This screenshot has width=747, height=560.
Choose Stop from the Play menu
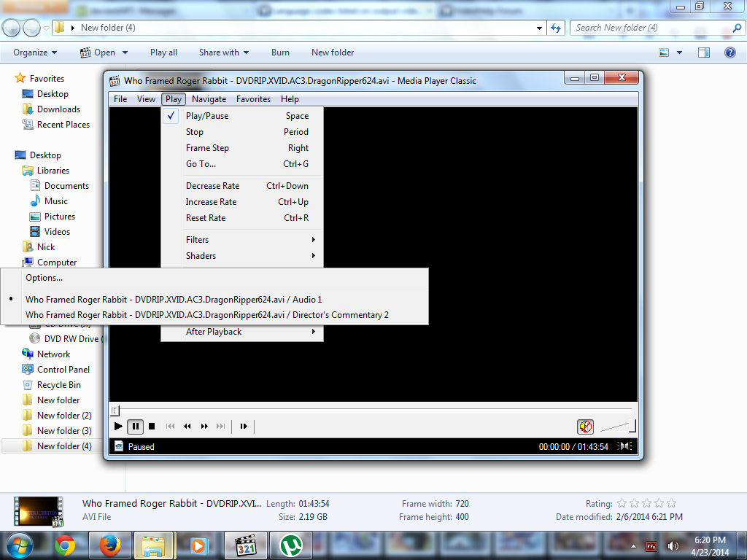pyautogui.click(x=242, y=132)
